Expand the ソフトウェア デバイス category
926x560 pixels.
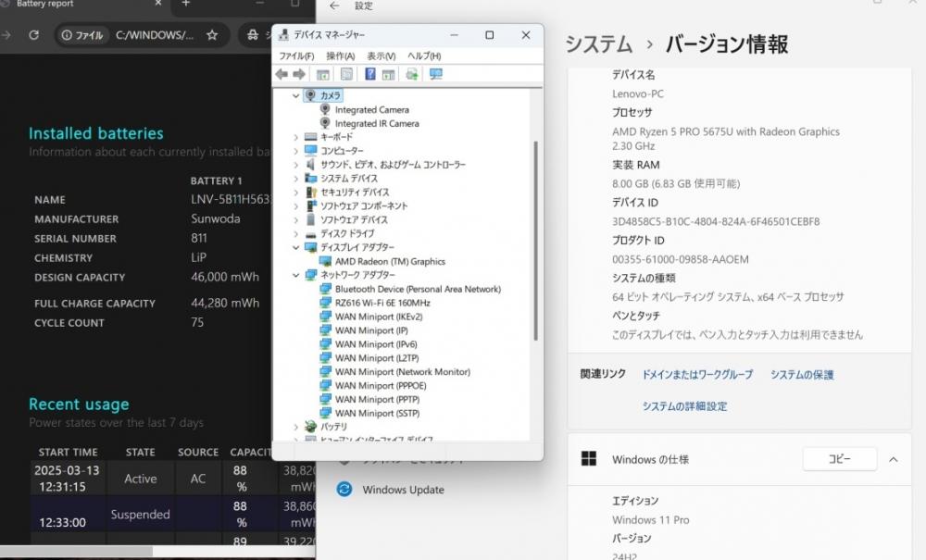coord(296,219)
